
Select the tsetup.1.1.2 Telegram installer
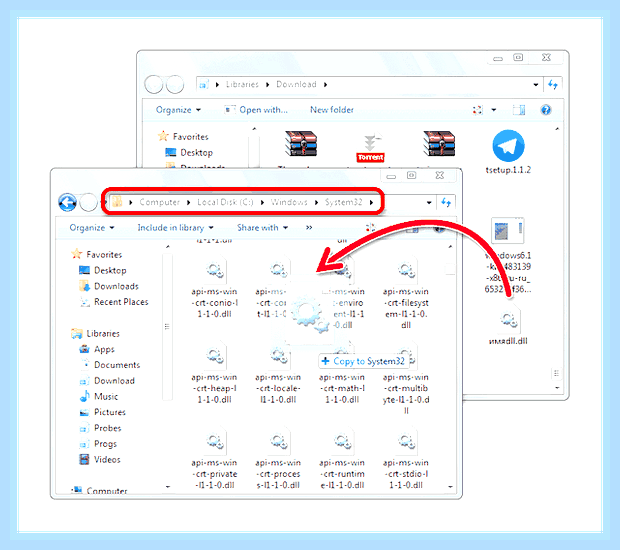coord(508,152)
